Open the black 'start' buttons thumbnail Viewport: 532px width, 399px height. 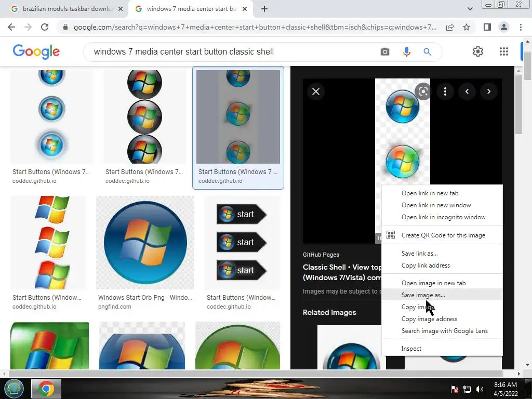(242, 243)
